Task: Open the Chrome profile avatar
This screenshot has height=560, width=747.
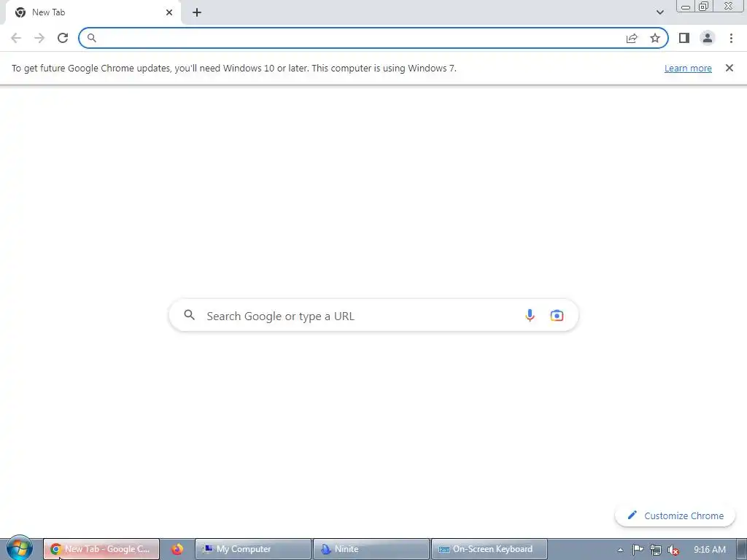Action: [x=708, y=38]
